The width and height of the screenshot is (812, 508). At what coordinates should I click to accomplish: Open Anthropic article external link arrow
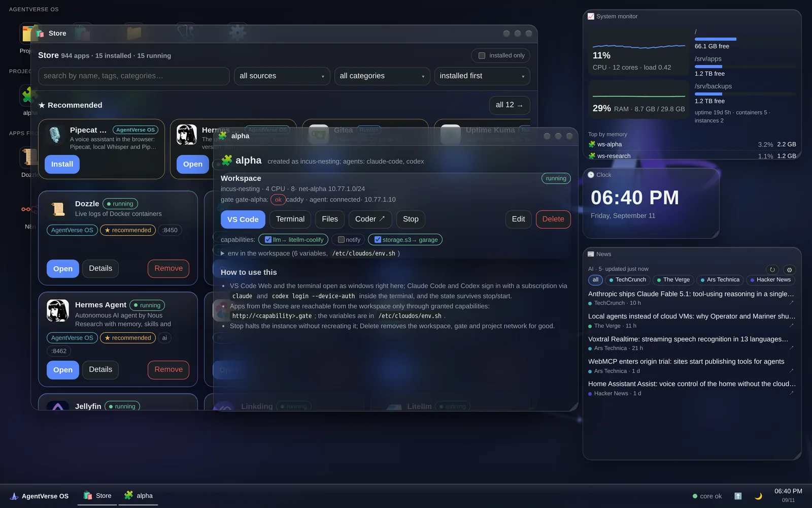tap(791, 303)
